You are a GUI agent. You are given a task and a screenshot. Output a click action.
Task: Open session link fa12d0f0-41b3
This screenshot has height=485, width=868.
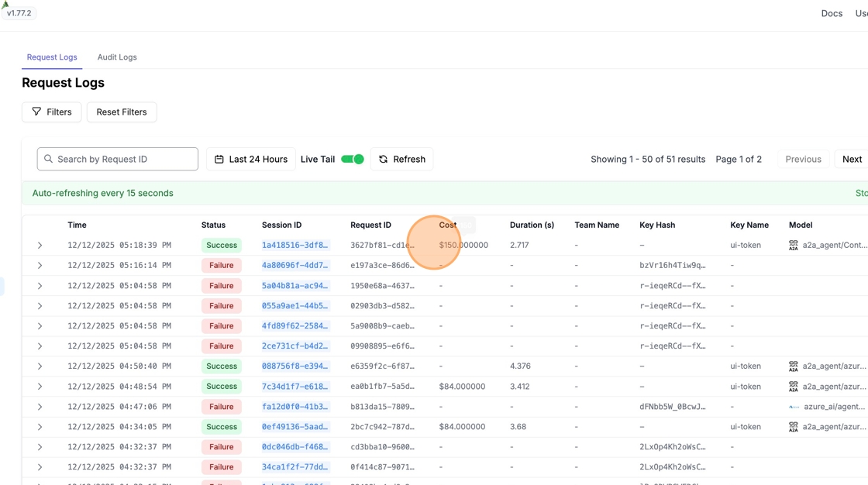tap(295, 407)
